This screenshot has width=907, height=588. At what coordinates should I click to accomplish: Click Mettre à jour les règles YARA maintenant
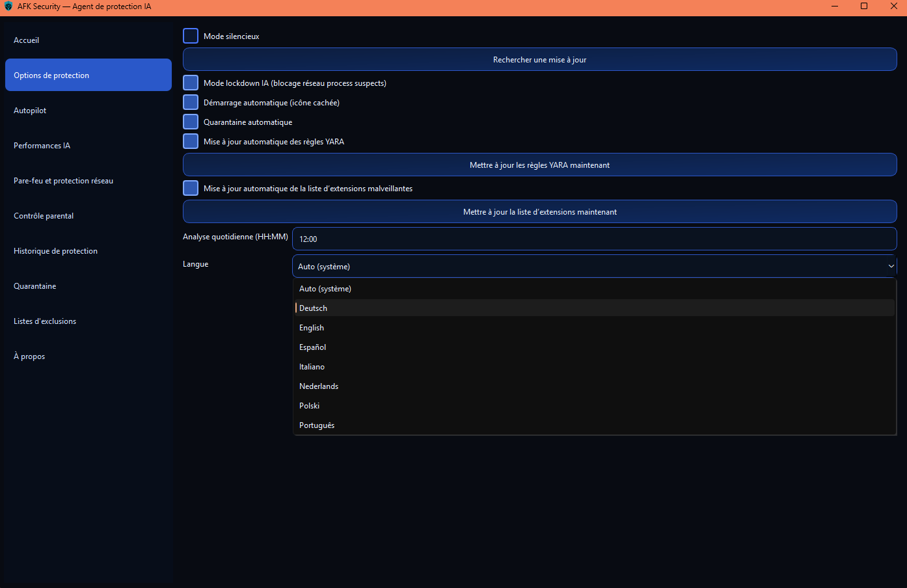point(539,165)
